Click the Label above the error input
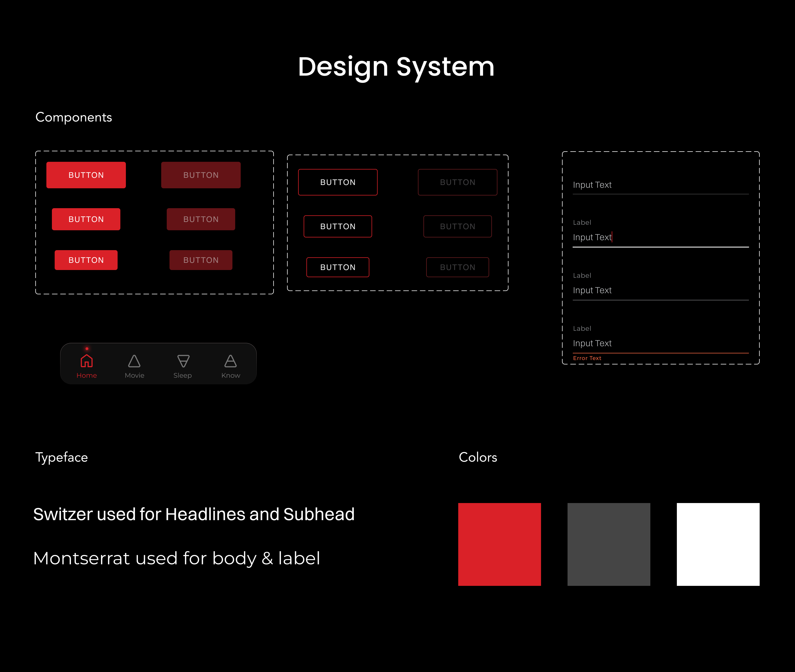This screenshot has width=795, height=672. pos(582,328)
